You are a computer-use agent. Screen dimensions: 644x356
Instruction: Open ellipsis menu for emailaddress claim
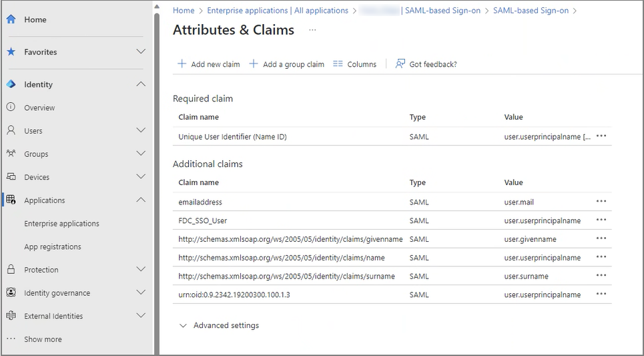tap(601, 202)
